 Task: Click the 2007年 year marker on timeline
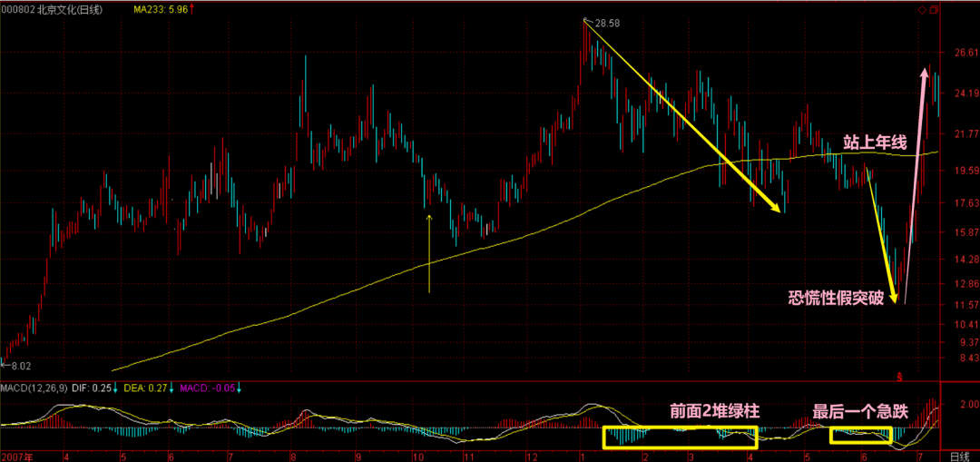tap(16, 456)
